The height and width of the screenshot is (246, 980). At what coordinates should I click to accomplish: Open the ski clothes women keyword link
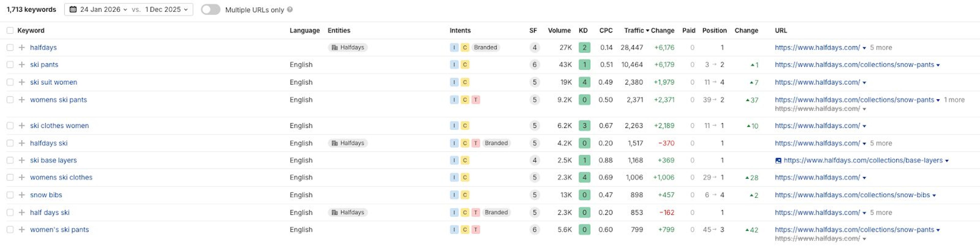[59, 125]
